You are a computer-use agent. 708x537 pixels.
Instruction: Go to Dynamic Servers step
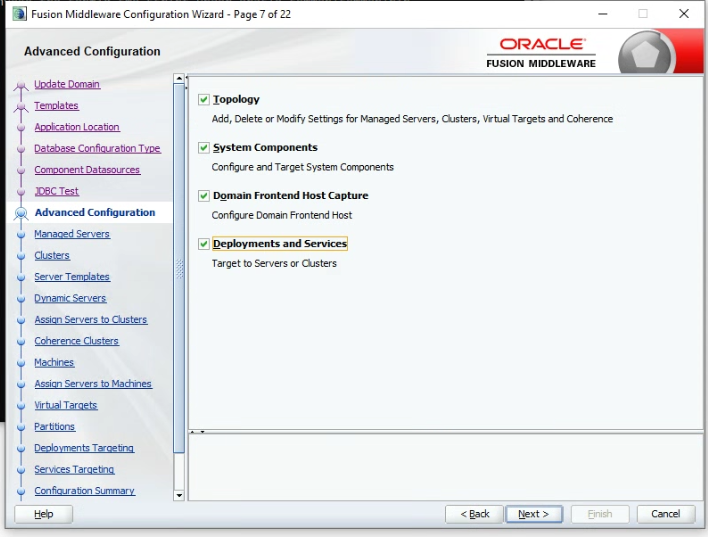tap(70, 298)
